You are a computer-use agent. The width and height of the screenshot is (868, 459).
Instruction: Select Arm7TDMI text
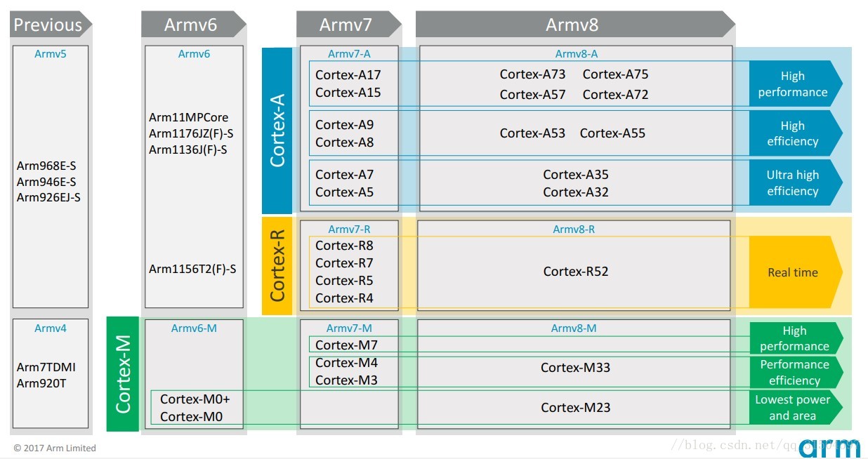[x=46, y=367]
